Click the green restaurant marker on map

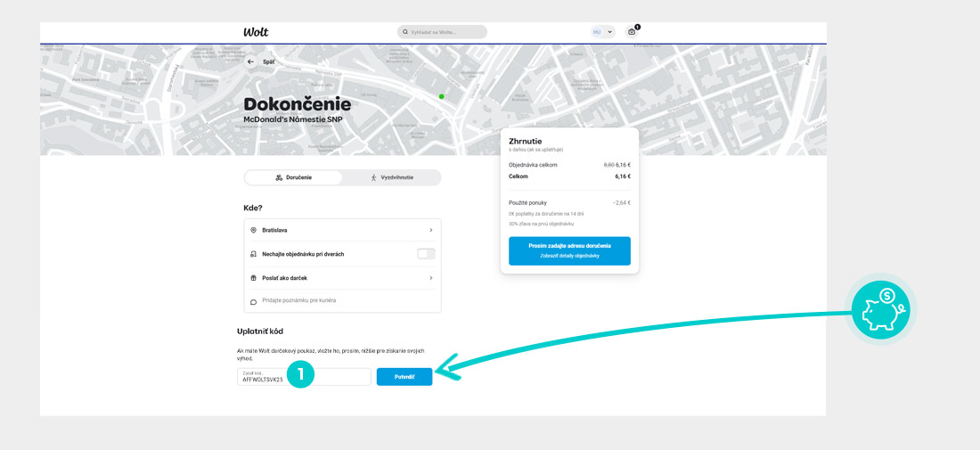(441, 96)
